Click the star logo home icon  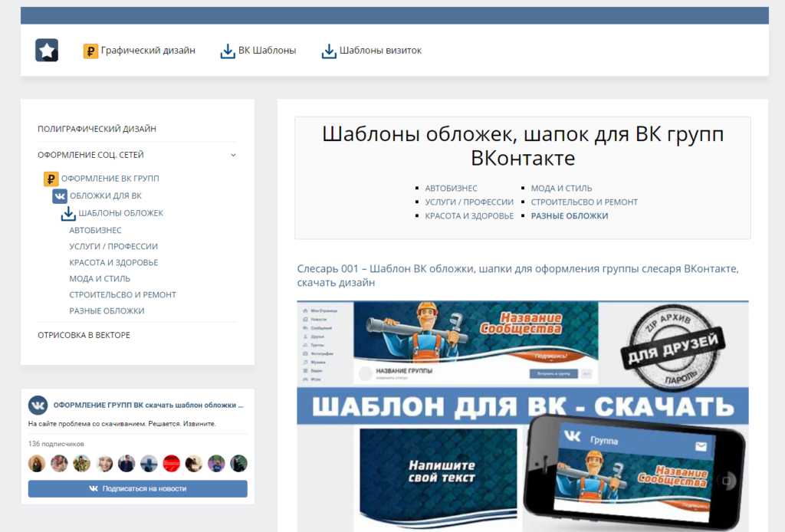coord(47,50)
